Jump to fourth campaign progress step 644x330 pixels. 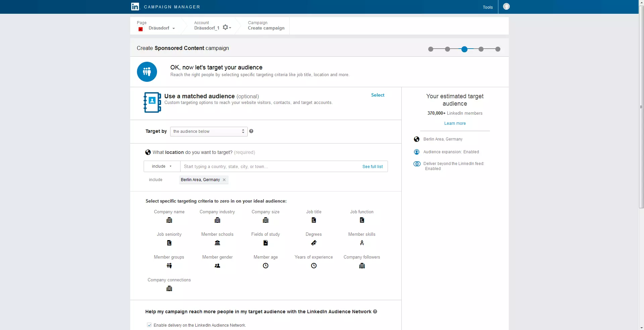point(481,49)
